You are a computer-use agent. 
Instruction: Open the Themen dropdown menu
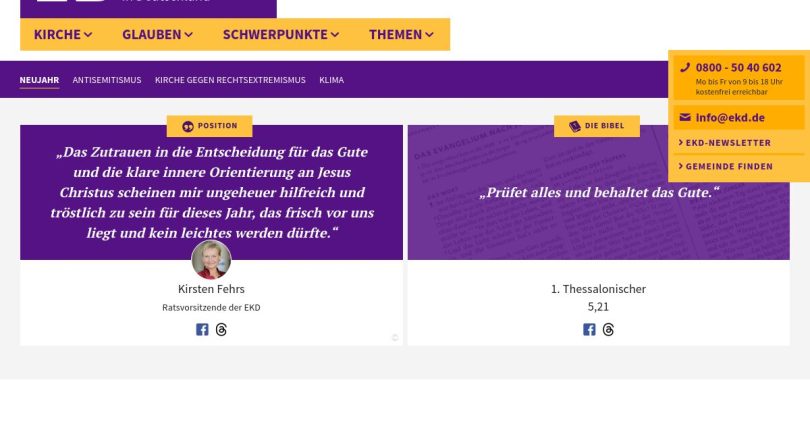click(x=401, y=34)
